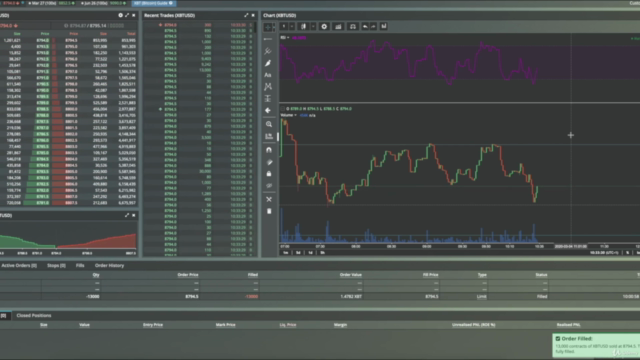Click the candlestick bar style button
Viewport: 640px width, 360px height.
click(x=303, y=27)
